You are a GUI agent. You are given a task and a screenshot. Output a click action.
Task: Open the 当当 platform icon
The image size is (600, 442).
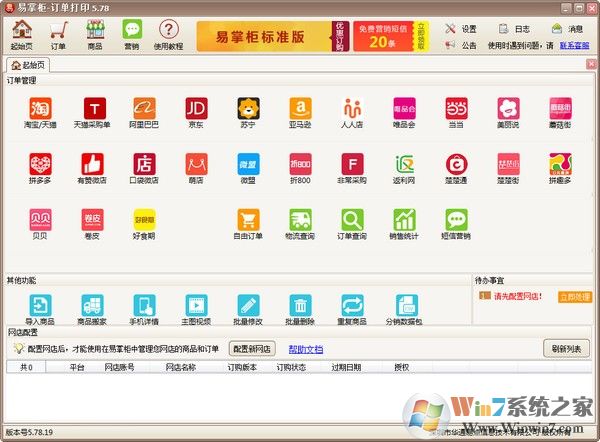click(x=457, y=109)
